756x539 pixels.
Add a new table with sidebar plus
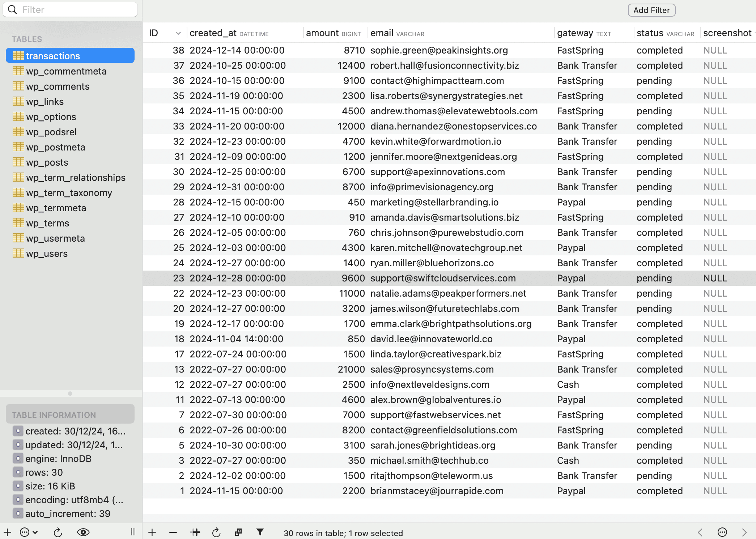pyautogui.click(x=8, y=532)
